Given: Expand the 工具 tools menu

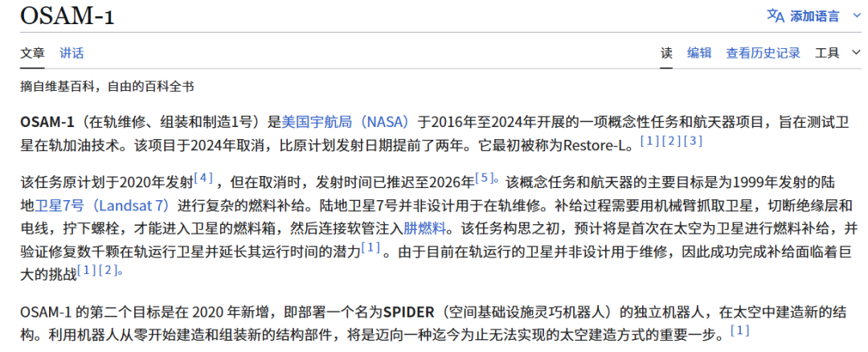Looking at the screenshot, I should (x=827, y=53).
